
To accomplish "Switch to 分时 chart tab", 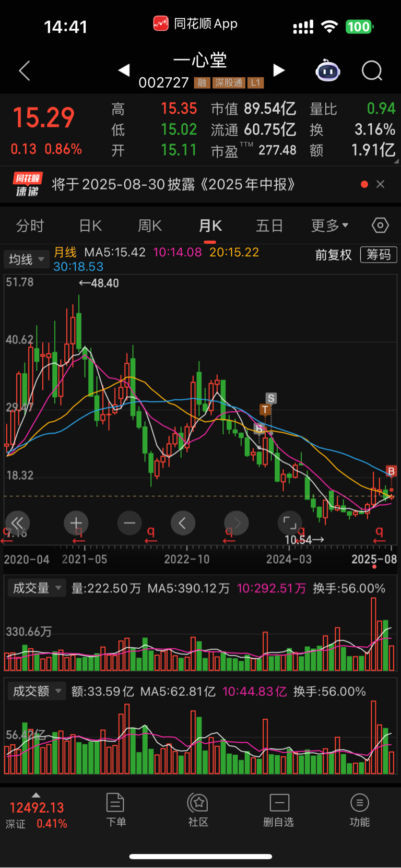I will click(30, 225).
